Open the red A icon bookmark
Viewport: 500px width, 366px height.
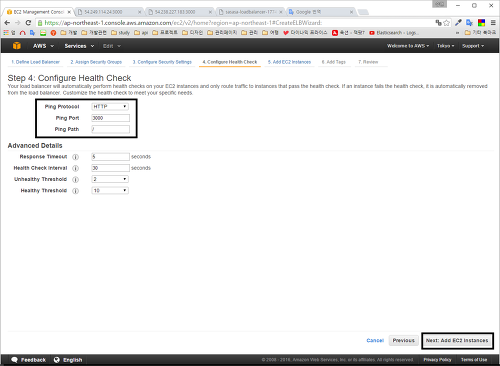(348, 33)
